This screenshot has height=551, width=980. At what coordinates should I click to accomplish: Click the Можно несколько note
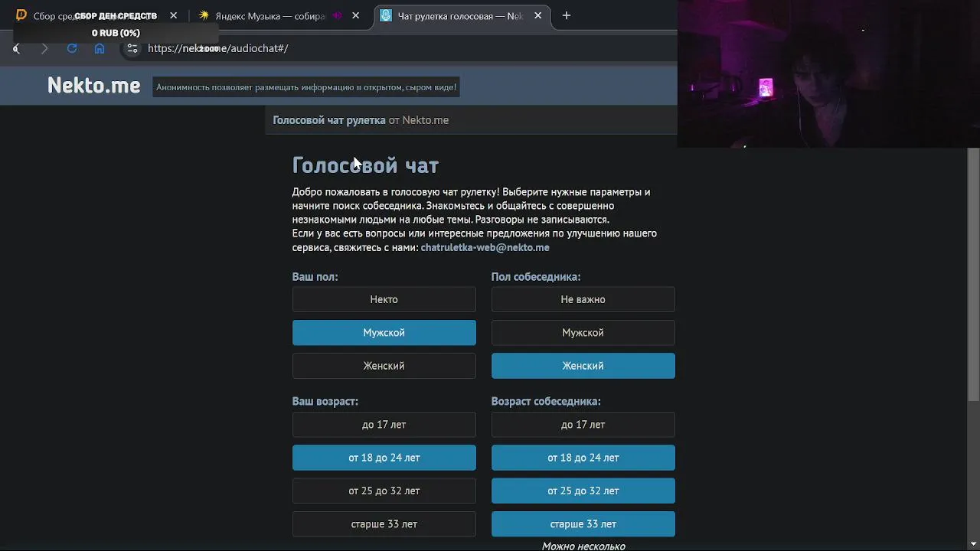click(583, 546)
